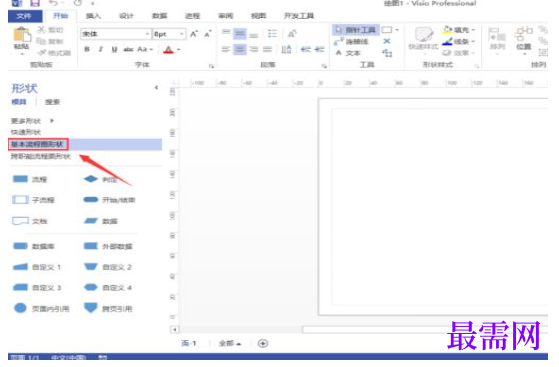Increase the paragraph indent

click(x=319, y=49)
